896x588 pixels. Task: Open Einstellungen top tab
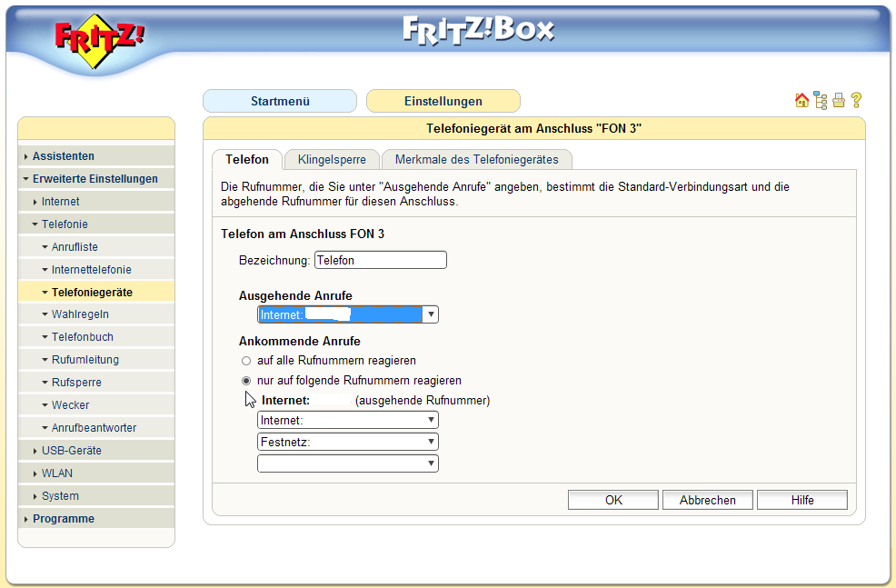[x=443, y=101]
